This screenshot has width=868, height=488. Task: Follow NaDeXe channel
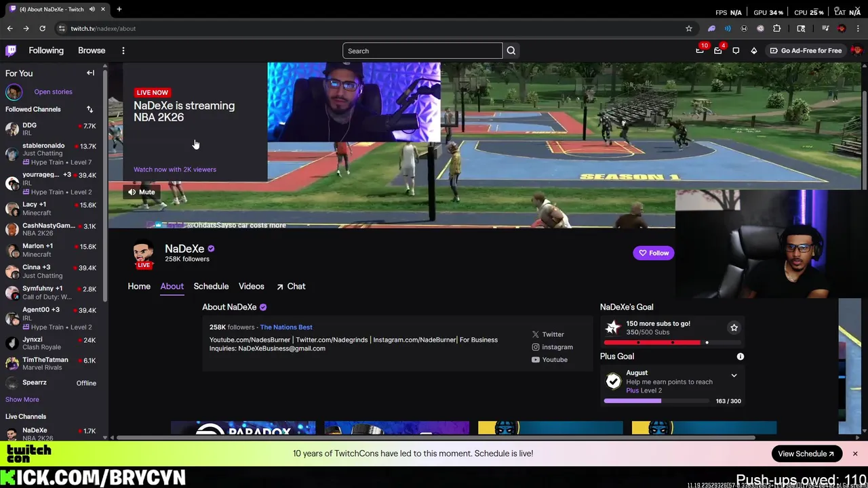click(x=653, y=253)
